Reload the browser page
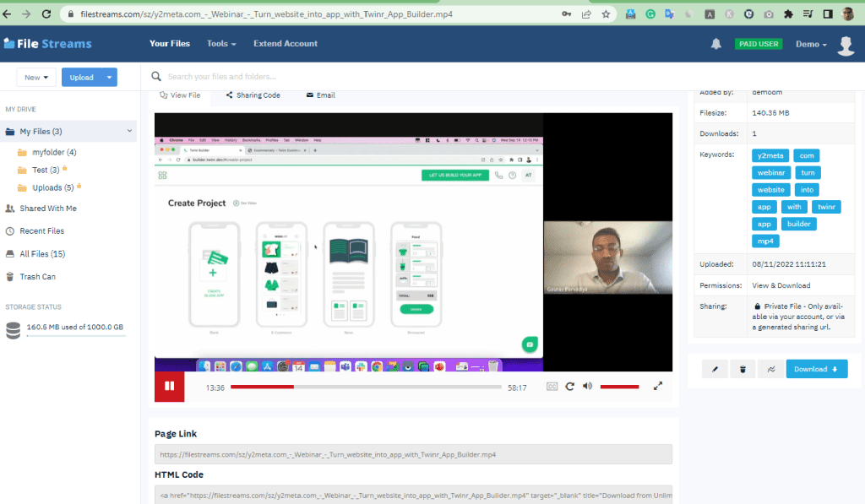The height and width of the screenshot is (504, 865). point(46,14)
